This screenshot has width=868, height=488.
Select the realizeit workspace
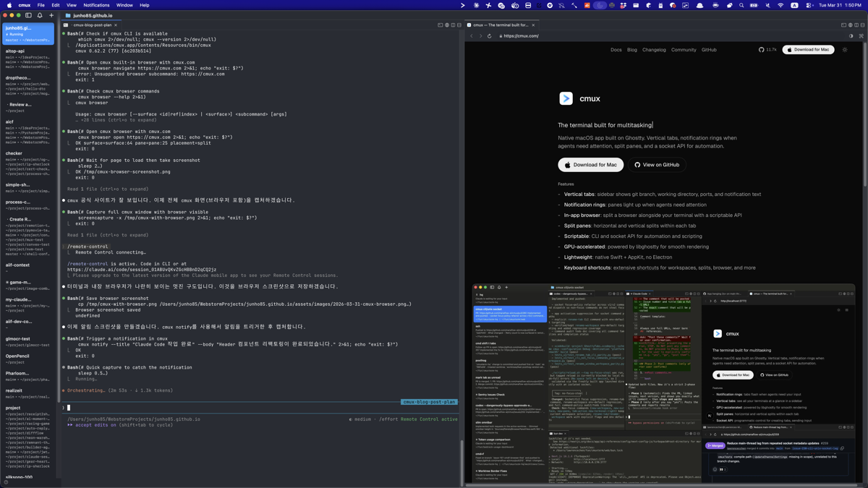click(28, 394)
